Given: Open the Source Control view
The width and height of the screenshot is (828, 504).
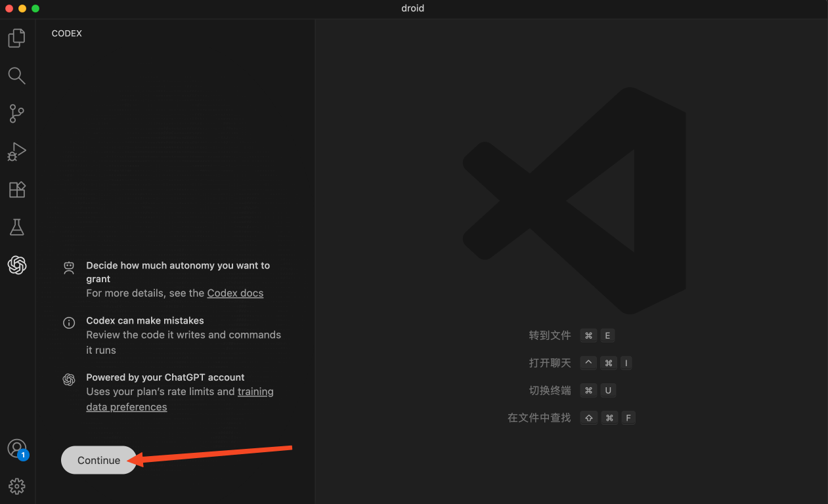Looking at the screenshot, I should [17, 114].
